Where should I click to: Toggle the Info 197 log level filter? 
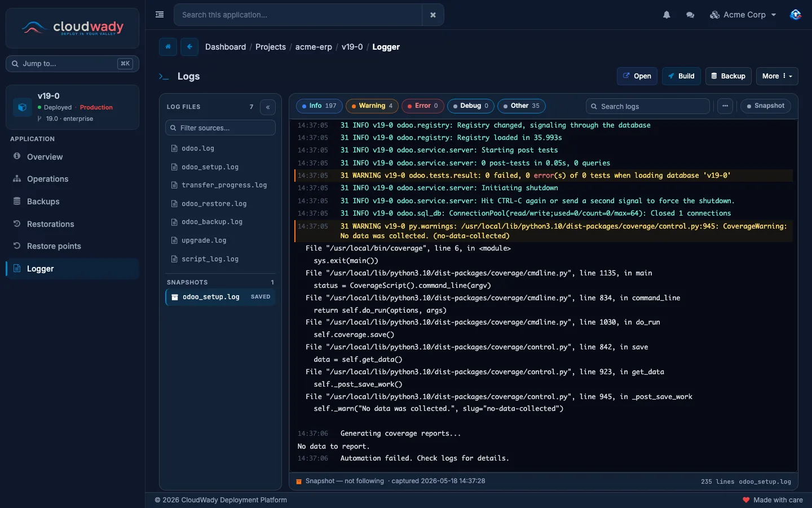[x=319, y=106]
